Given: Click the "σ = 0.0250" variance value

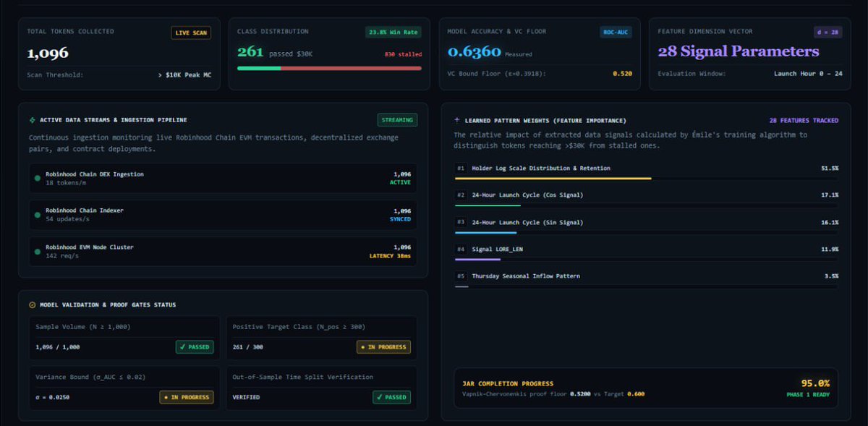Looking at the screenshot, I should click(x=54, y=397).
